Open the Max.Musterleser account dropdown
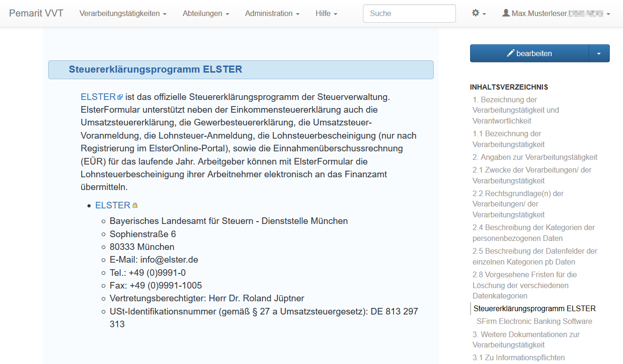This screenshot has width=623, height=364. point(556,14)
